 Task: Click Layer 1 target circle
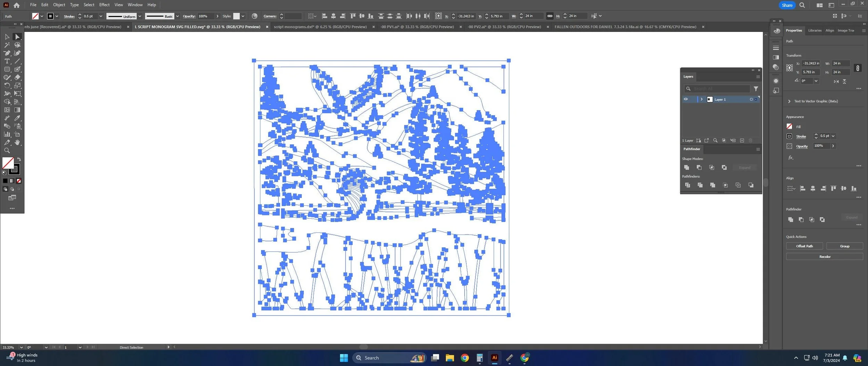(751, 100)
